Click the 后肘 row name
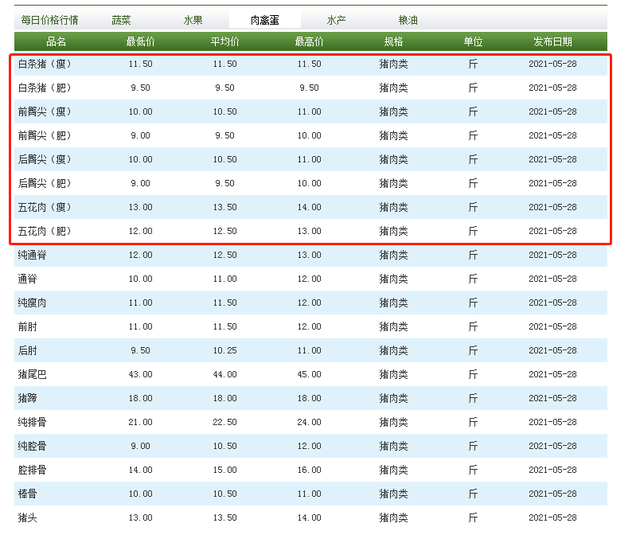 point(27,351)
